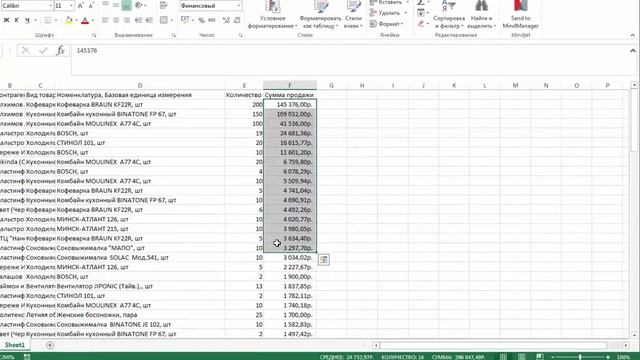Open Формат cells menu
Viewport: 640px width, 360px height.
point(387,24)
